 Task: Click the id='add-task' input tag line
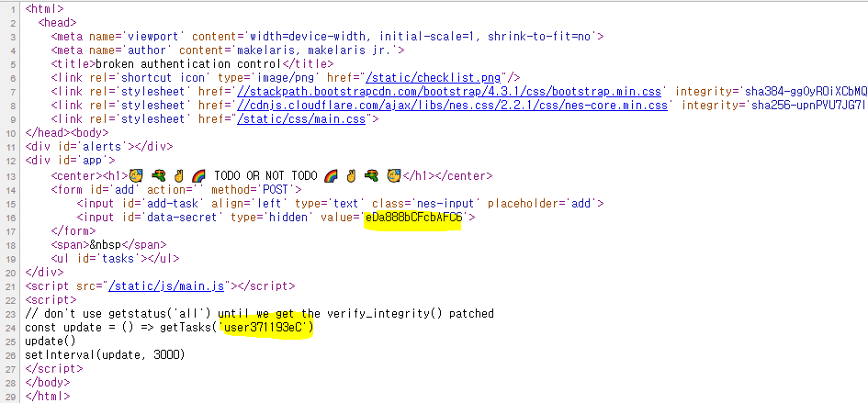pyautogui.click(x=340, y=203)
